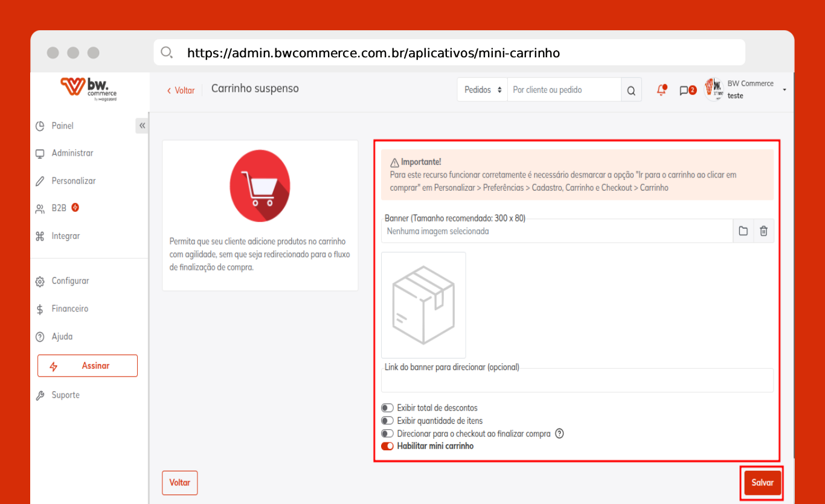Screen dimensions: 825x504
Task: Expand the account menu dropdown arrow
Action: [x=785, y=90]
